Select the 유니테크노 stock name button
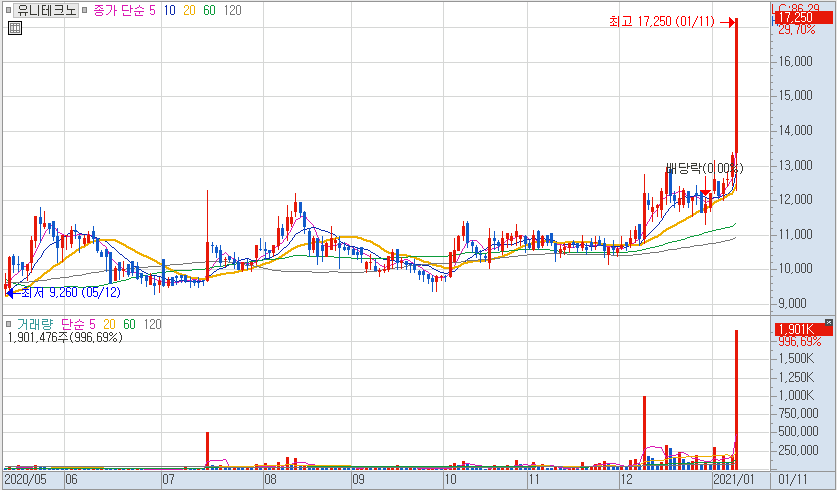The image size is (837, 490). 46,10
